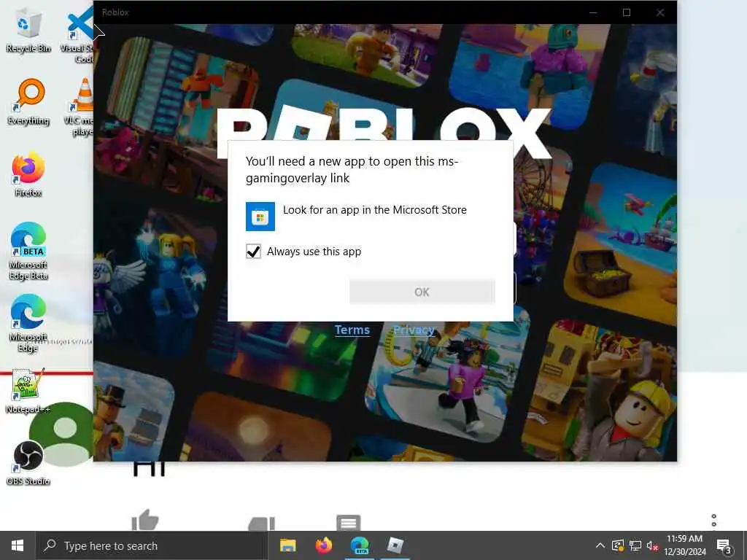This screenshot has height=560, width=747.
Task: Uncheck Always use this app checkbox
Action: [x=253, y=252]
